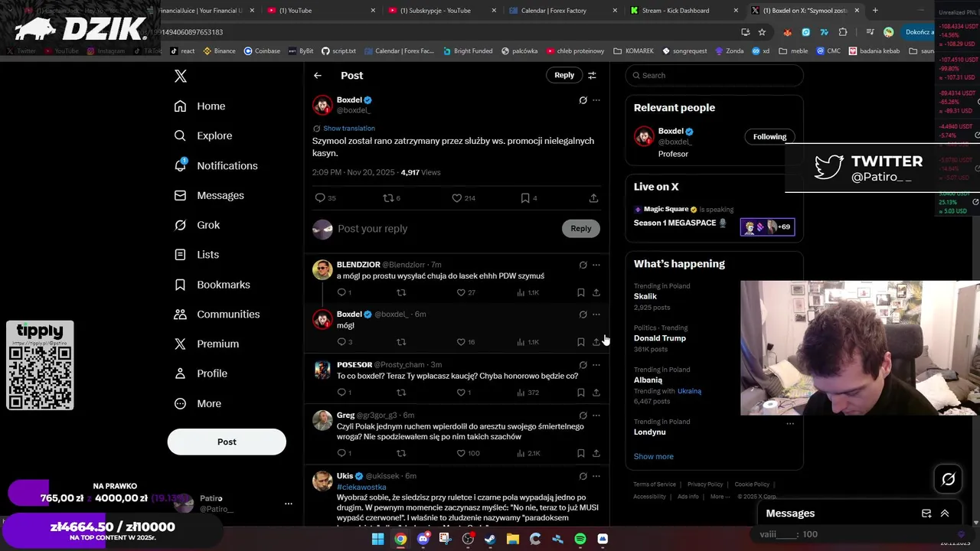Like the main post with 214 likes

pos(464,198)
